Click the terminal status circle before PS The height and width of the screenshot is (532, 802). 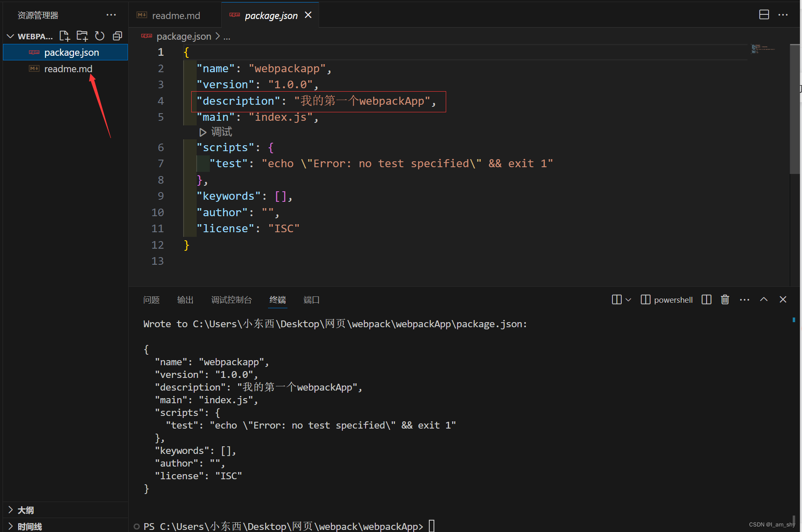(x=136, y=527)
